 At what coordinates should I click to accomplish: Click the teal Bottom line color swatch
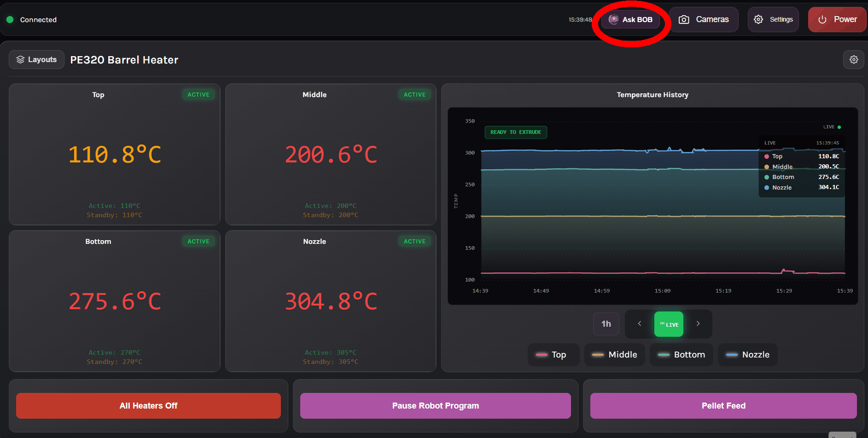[x=664, y=355]
